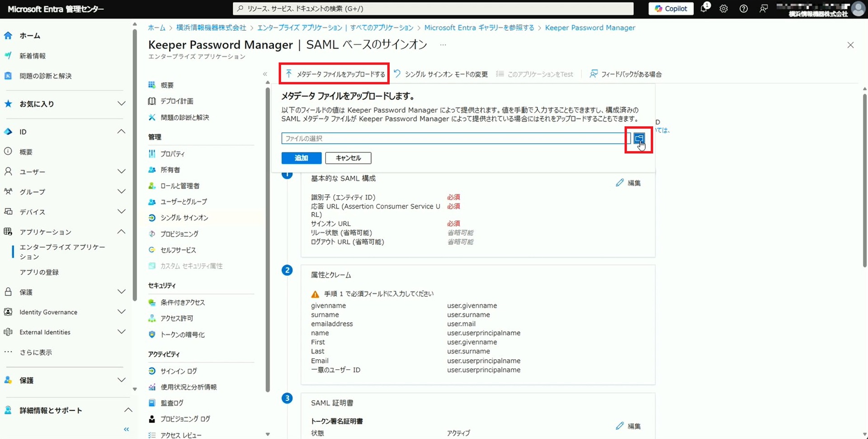
Task: Click the help question mark icon
Action: click(743, 9)
